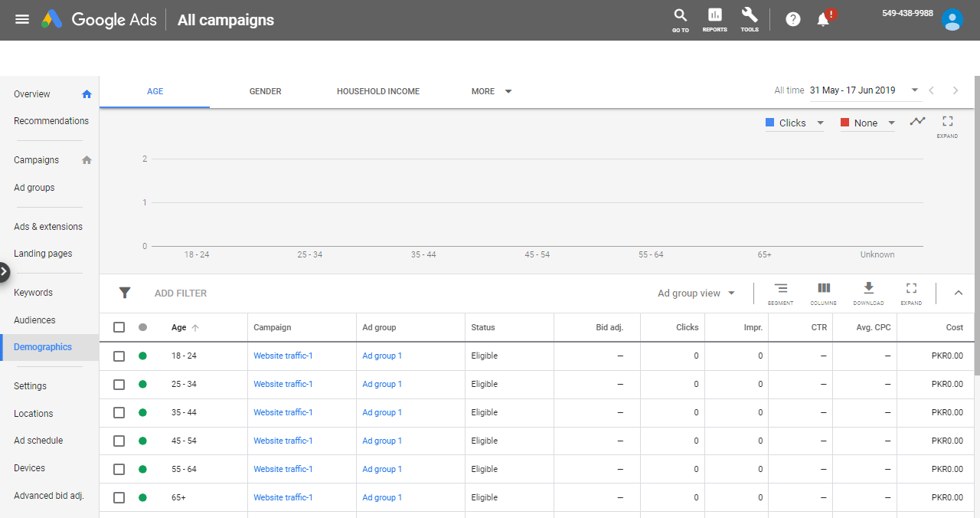
Task: Select the 35 - 44 row checkbox
Action: [119, 412]
